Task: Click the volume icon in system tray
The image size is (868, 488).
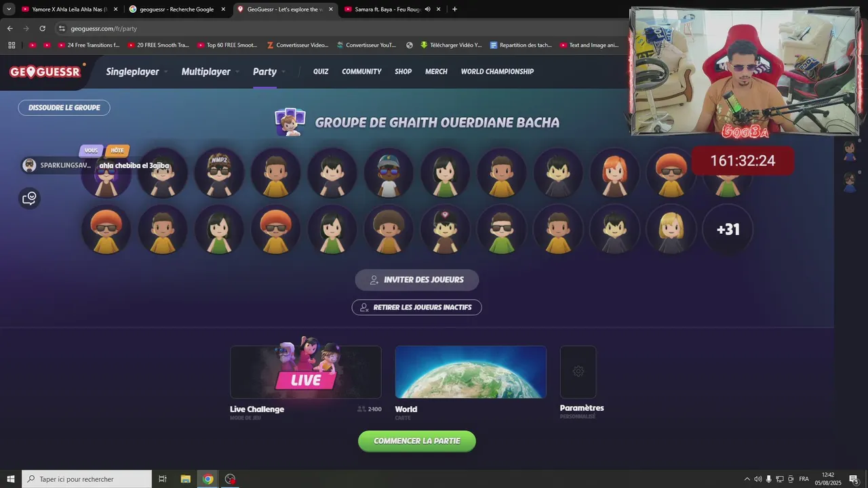Action: tap(758, 479)
